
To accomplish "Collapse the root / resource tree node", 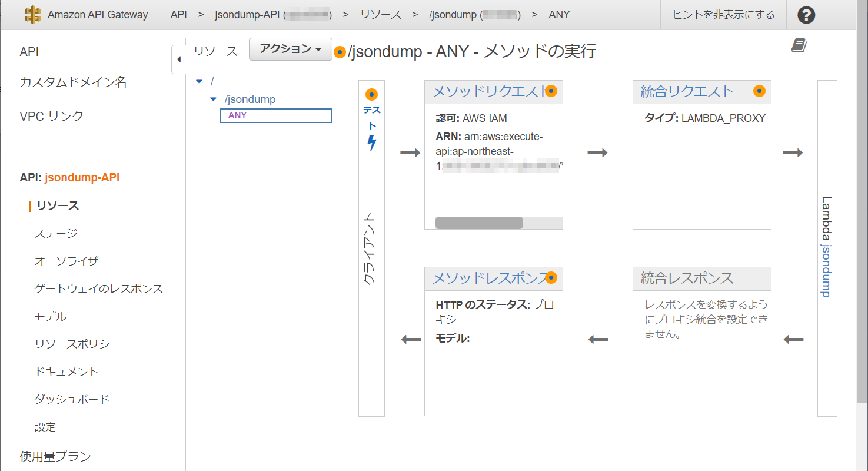I will (199, 81).
